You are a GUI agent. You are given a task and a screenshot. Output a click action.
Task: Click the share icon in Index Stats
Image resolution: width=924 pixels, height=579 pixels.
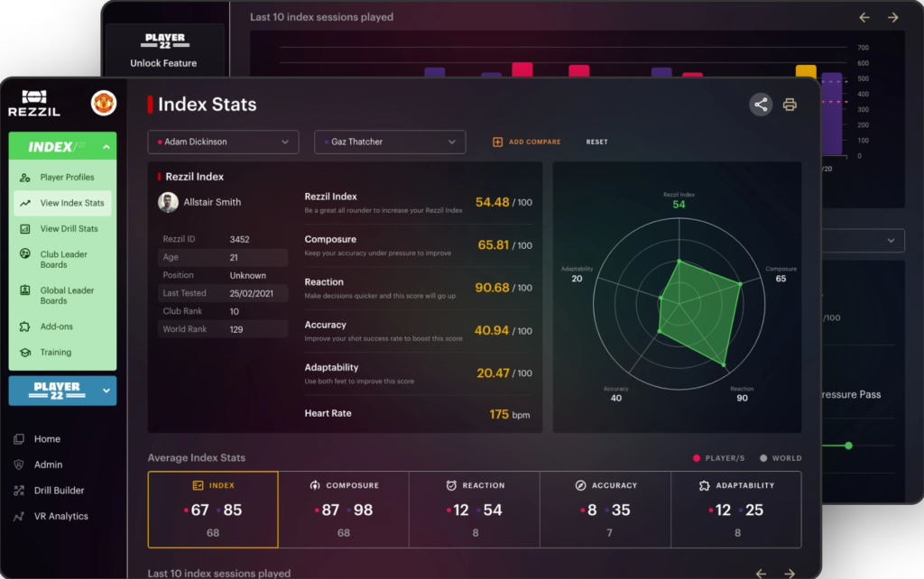point(761,105)
